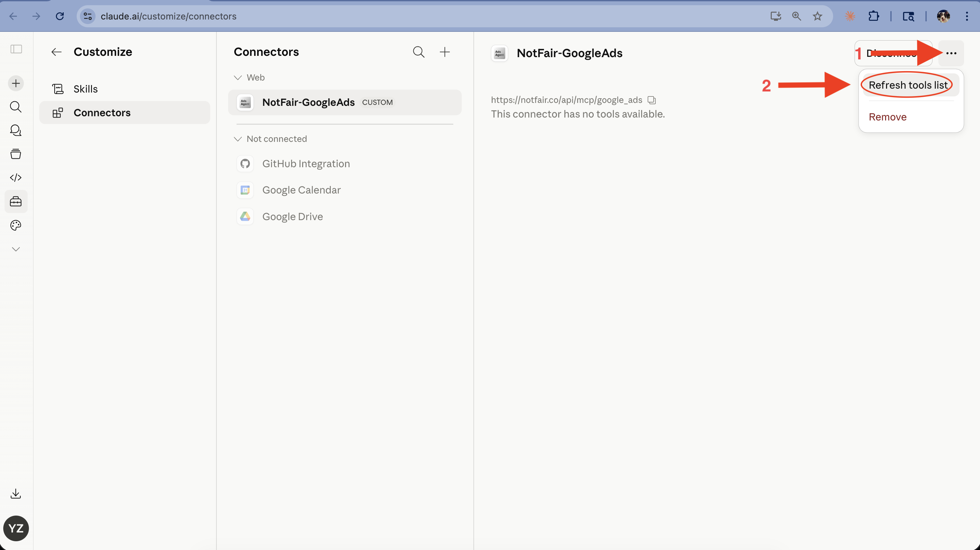Bookmark this page with star icon
The width and height of the screenshot is (980, 550).
point(818,16)
